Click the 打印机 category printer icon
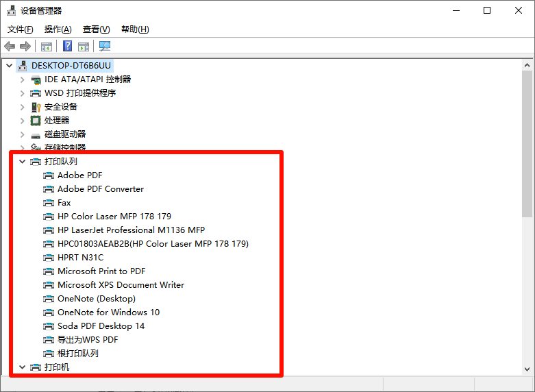Screen dimensions: 535x392 pos(36,367)
